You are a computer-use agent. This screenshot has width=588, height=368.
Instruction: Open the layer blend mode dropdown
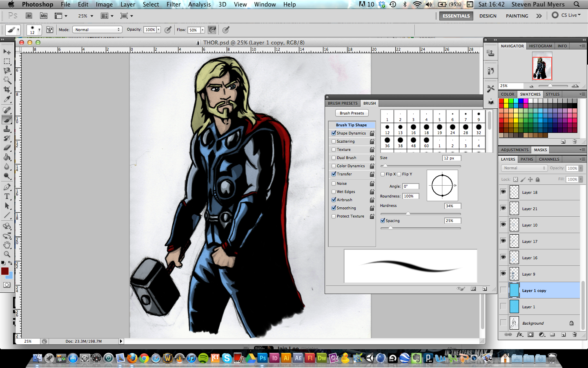pyautogui.click(x=524, y=168)
